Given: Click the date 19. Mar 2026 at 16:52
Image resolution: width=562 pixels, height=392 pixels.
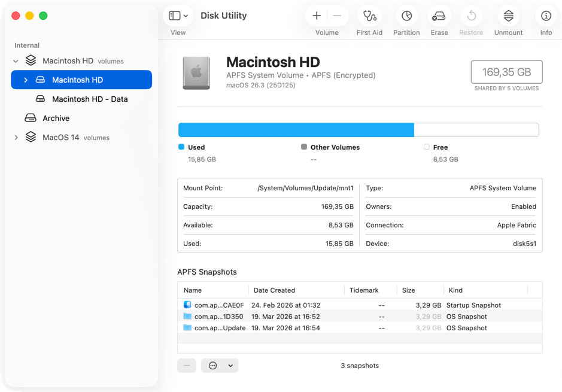Looking at the screenshot, I should point(285,317).
